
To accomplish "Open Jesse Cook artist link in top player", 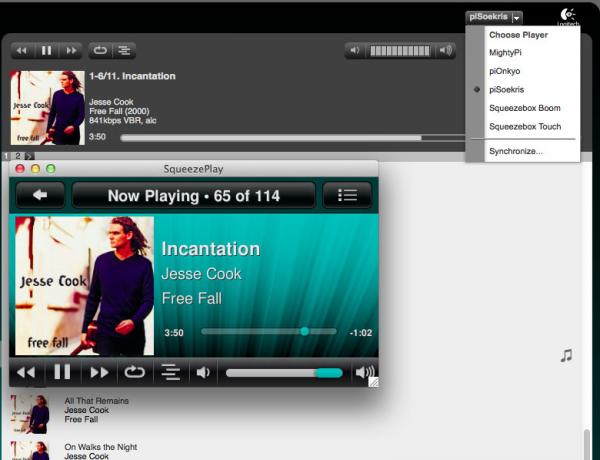I will [x=111, y=102].
